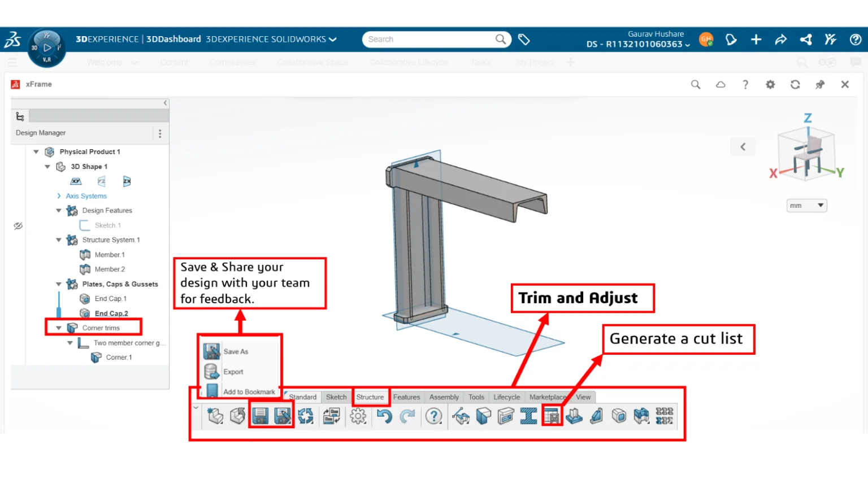This screenshot has width=868, height=488.
Task: Refresh the xFrame widget
Action: click(x=795, y=85)
